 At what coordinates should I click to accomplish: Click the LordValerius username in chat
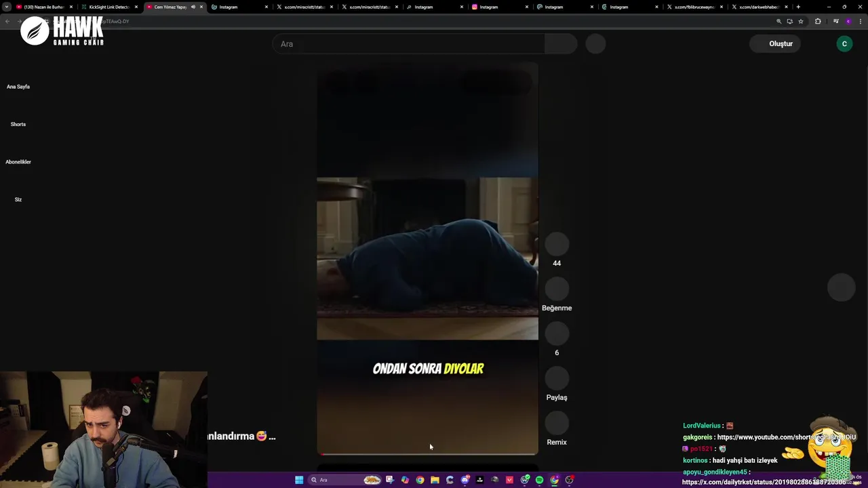click(x=701, y=426)
